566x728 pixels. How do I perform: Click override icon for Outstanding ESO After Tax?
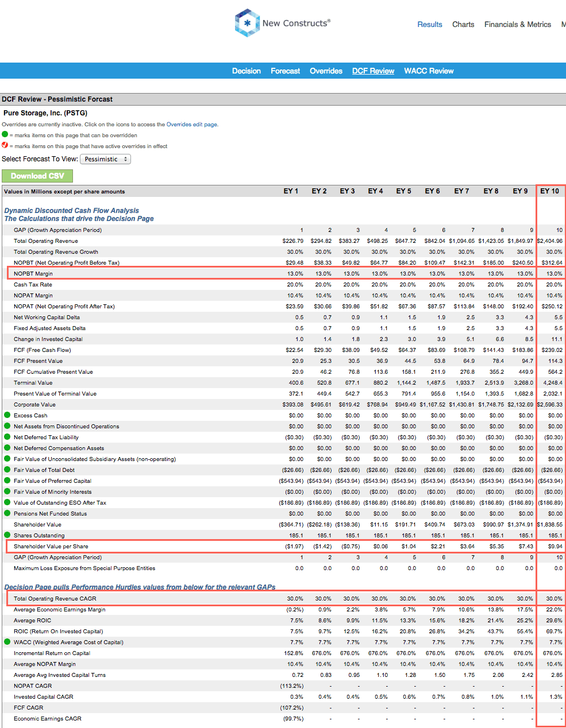click(x=7, y=502)
